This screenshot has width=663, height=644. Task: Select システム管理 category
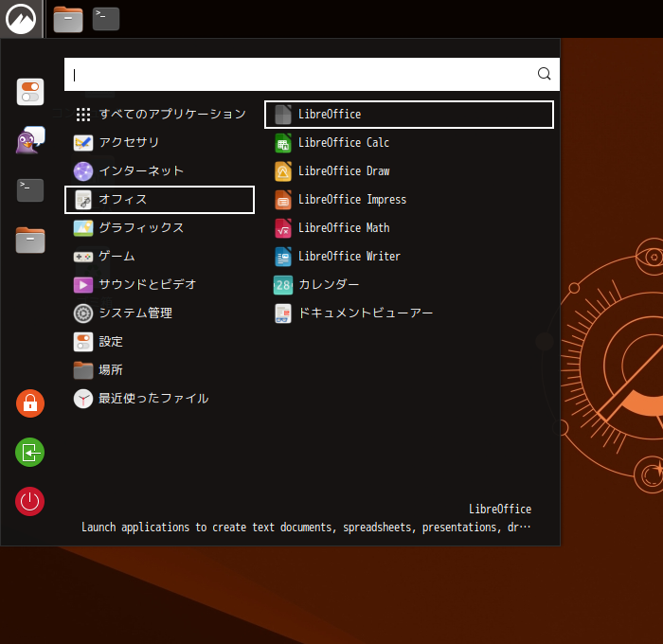tap(159, 313)
